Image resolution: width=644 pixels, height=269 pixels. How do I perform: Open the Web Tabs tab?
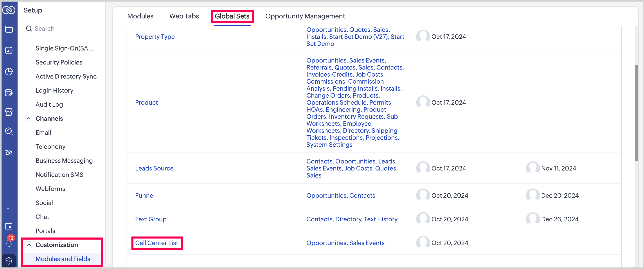coord(184,16)
